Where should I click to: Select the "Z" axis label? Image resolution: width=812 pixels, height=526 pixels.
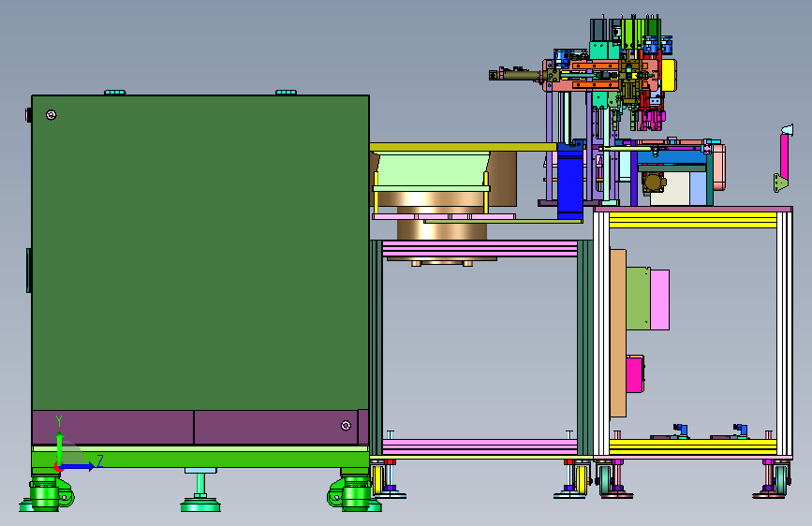click(x=100, y=460)
